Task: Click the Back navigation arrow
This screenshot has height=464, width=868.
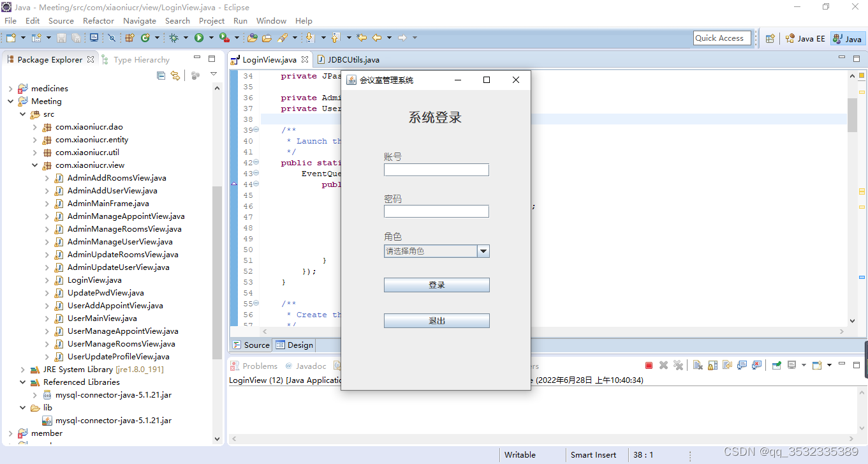Action: coord(377,38)
